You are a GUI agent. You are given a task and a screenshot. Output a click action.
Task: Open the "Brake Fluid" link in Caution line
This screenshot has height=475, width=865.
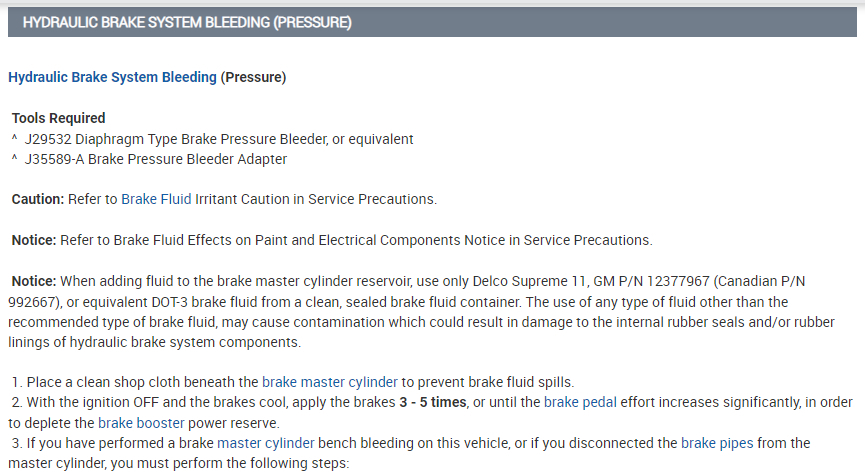pos(156,199)
